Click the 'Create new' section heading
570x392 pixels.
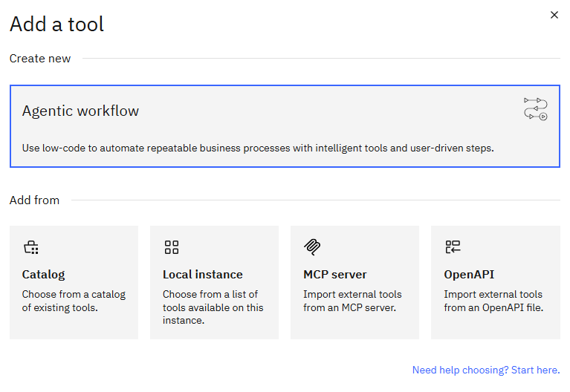40,58
